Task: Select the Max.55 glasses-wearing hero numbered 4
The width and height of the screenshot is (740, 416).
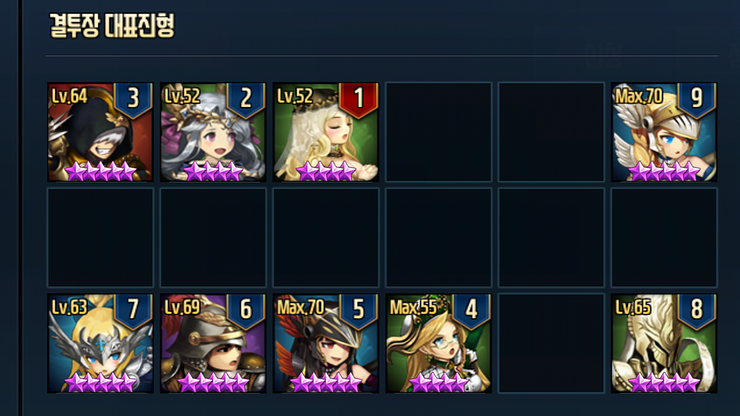Action: pos(438,343)
